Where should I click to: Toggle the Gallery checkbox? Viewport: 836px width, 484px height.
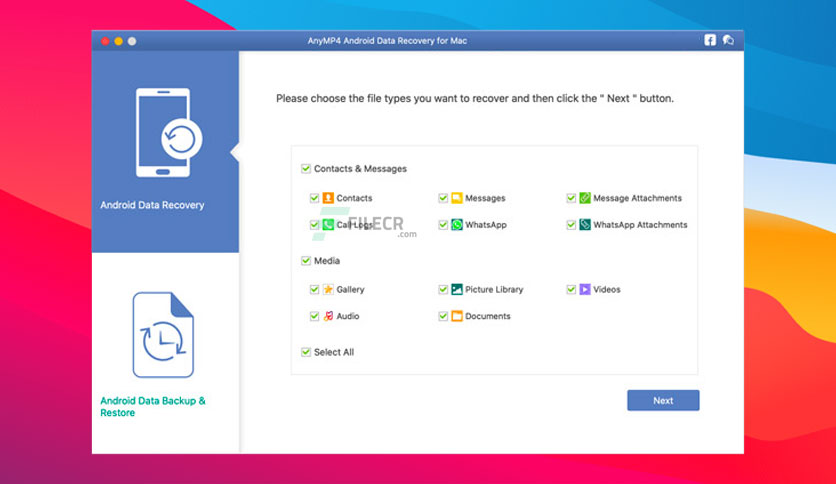point(314,289)
